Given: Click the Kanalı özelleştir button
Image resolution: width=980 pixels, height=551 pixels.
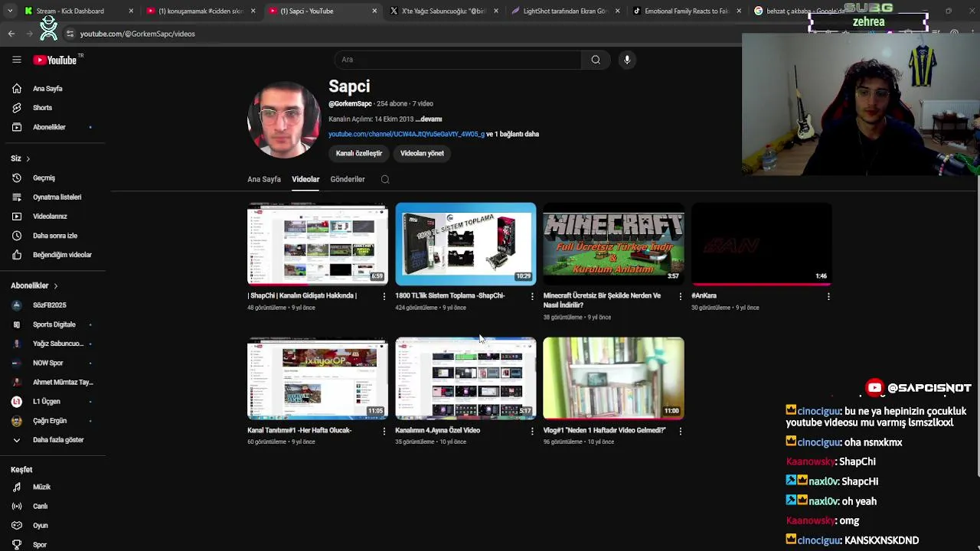Looking at the screenshot, I should point(358,153).
